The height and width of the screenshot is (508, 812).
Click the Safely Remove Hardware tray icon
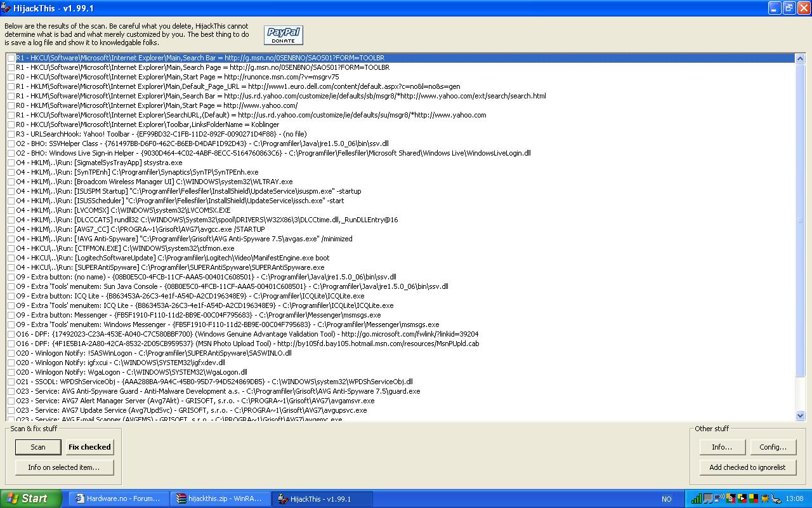tap(776, 498)
